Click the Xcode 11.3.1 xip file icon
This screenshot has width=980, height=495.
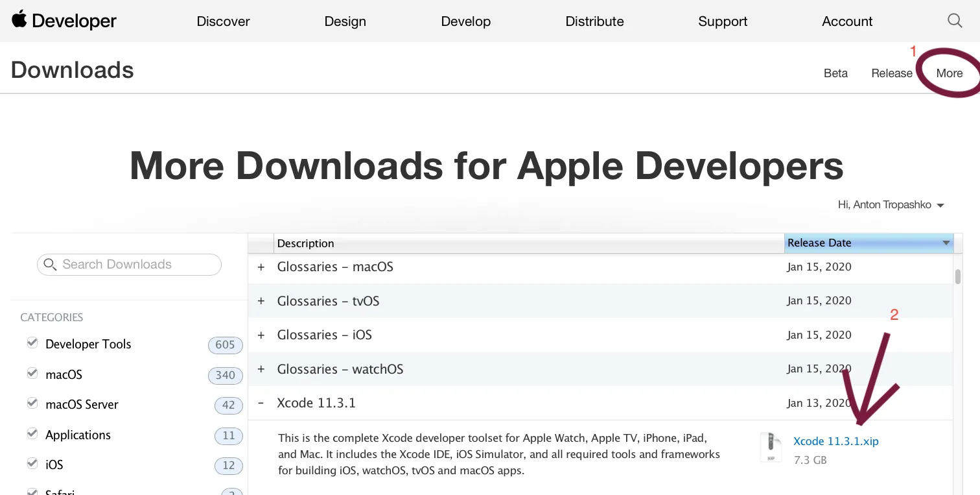(771, 448)
